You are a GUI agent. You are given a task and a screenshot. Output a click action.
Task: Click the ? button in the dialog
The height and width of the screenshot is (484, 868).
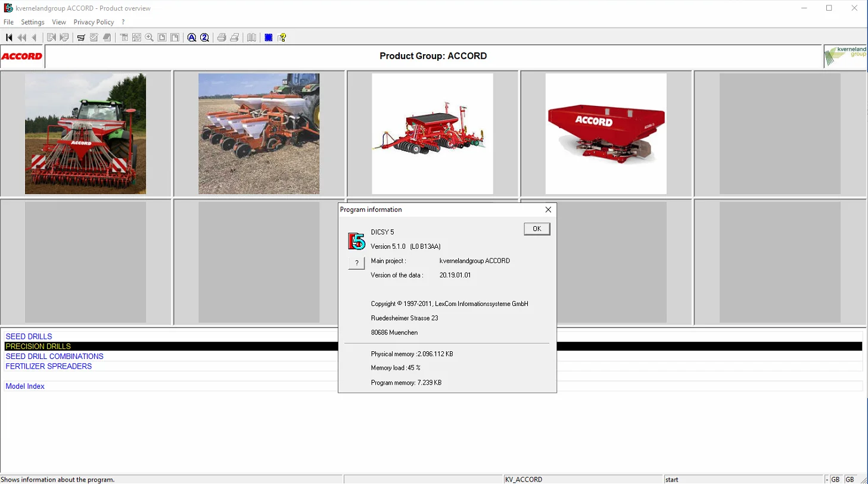[x=356, y=263]
